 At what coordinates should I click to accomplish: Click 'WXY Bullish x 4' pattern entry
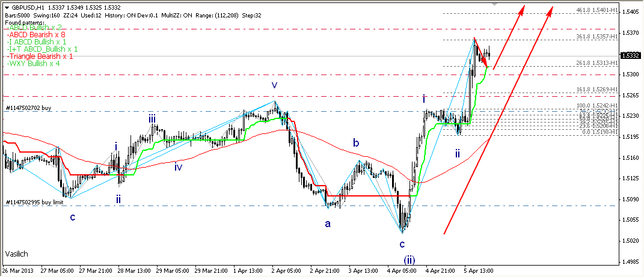coord(33,63)
